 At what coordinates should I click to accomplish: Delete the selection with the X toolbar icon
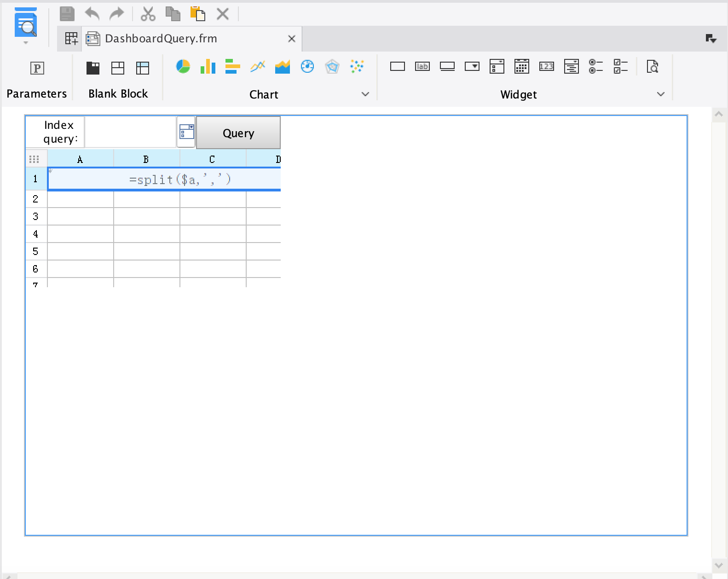tap(223, 14)
